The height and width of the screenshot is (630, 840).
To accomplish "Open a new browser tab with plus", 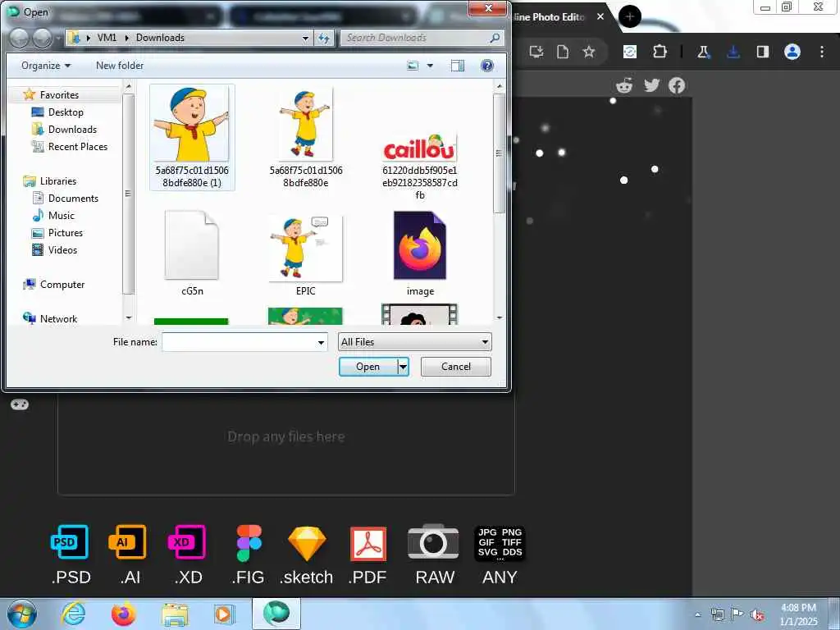I will [630, 16].
